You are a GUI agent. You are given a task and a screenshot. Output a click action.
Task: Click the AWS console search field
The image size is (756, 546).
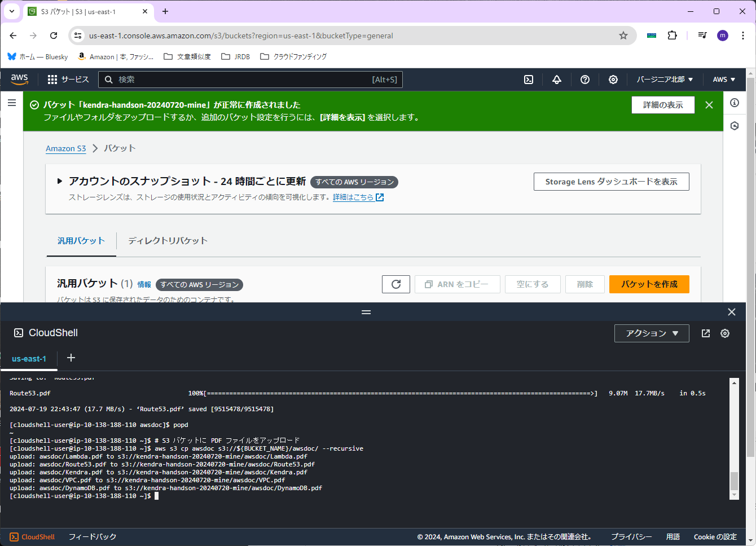(x=250, y=80)
